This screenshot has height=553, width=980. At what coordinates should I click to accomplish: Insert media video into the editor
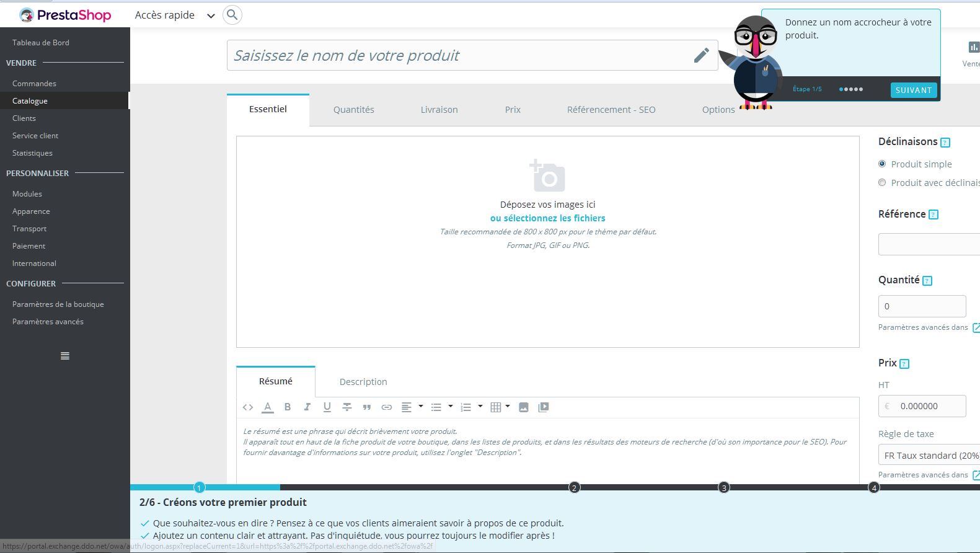tap(544, 407)
